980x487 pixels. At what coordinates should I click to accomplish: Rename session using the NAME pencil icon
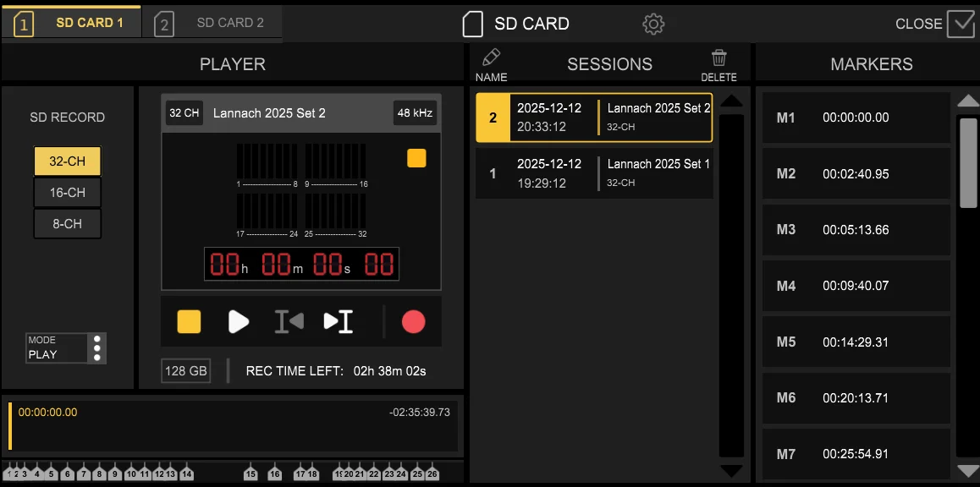tap(491, 63)
